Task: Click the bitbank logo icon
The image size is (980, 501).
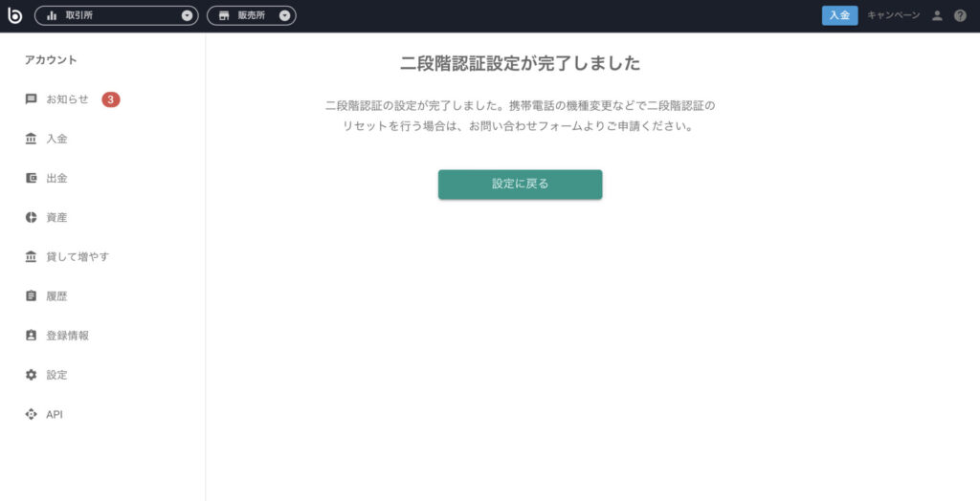Action: [14, 15]
